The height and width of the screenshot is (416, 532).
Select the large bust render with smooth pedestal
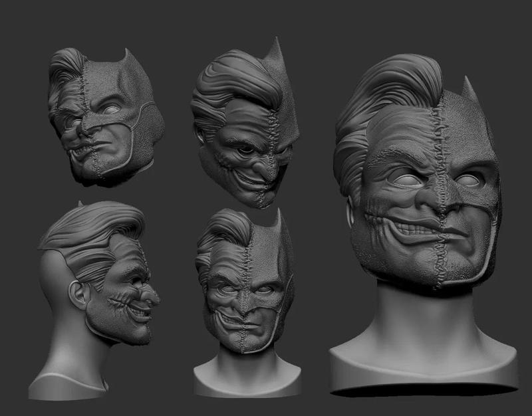click(424, 225)
